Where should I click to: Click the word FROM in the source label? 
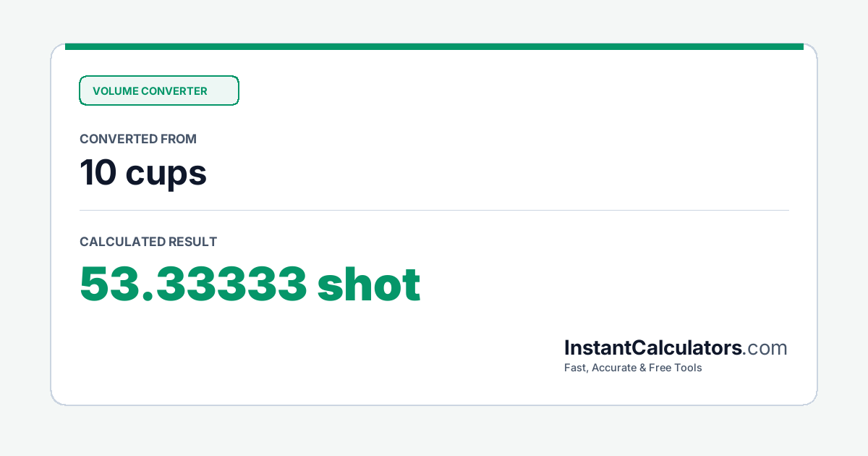tap(179, 139)
